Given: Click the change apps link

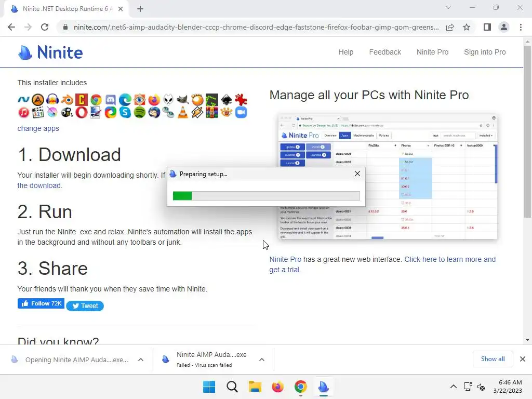Looking at the screenshot, I should (x=38, y=128).
